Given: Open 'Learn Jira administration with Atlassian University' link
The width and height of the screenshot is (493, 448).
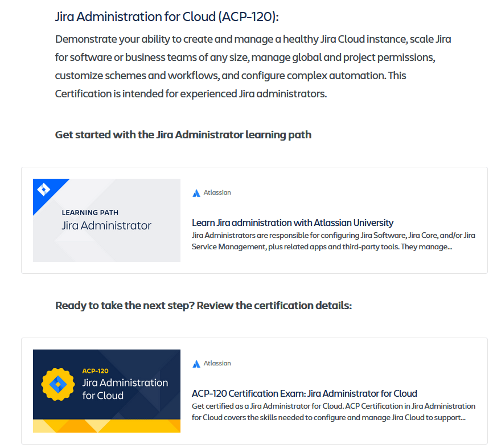Looking at the screenshot, I should coord(293,223).
